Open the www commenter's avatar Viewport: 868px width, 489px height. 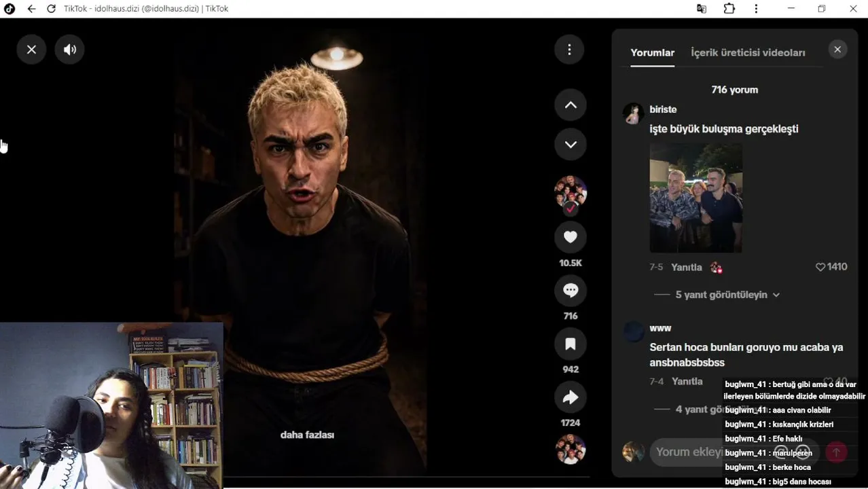click(633, 332)
